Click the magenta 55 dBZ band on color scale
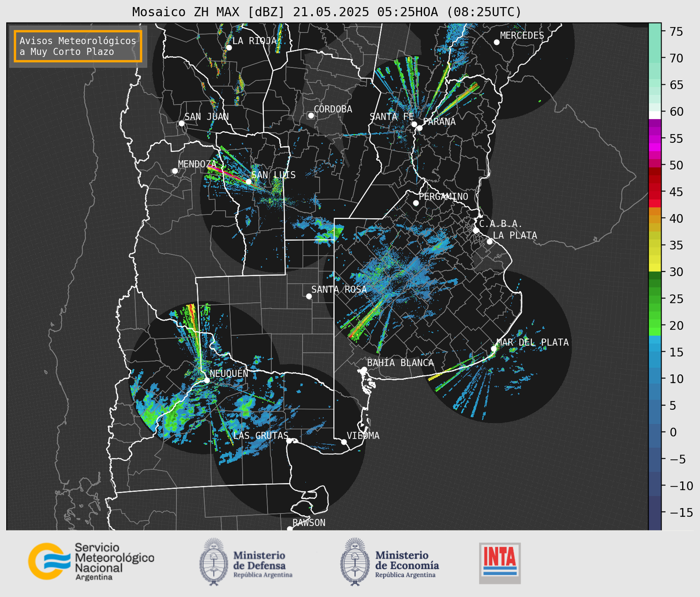This screenshot has width=700, height=597. (x=655, y=139)
